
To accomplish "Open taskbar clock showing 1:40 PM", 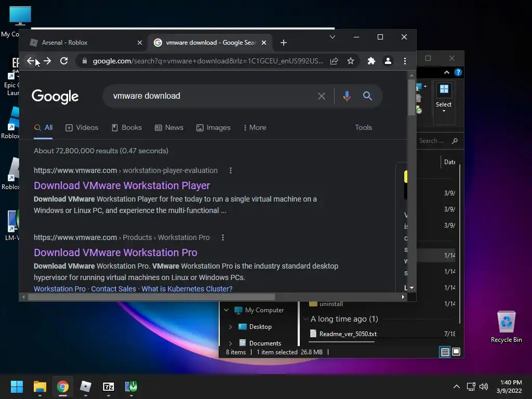I will click(509, 387).
